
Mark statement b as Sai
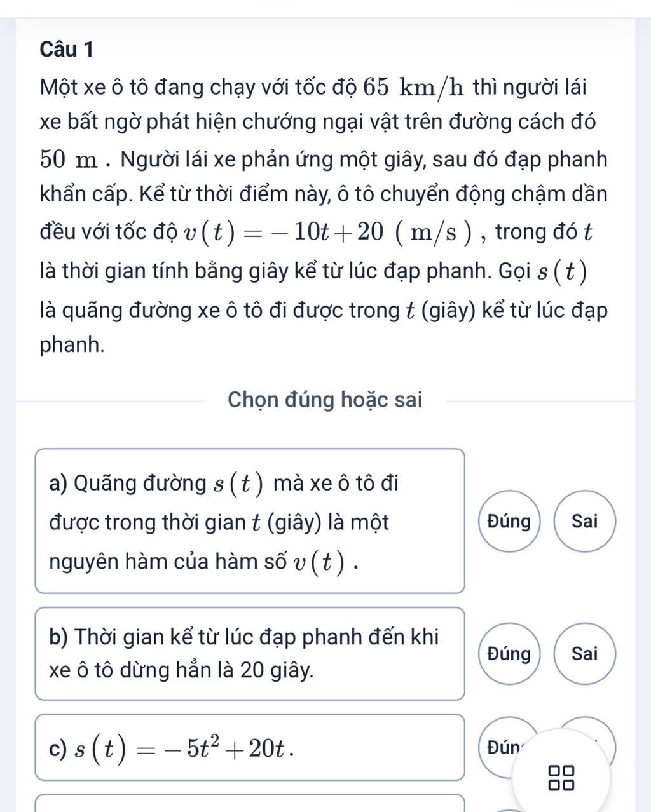[x=585, y=654]
